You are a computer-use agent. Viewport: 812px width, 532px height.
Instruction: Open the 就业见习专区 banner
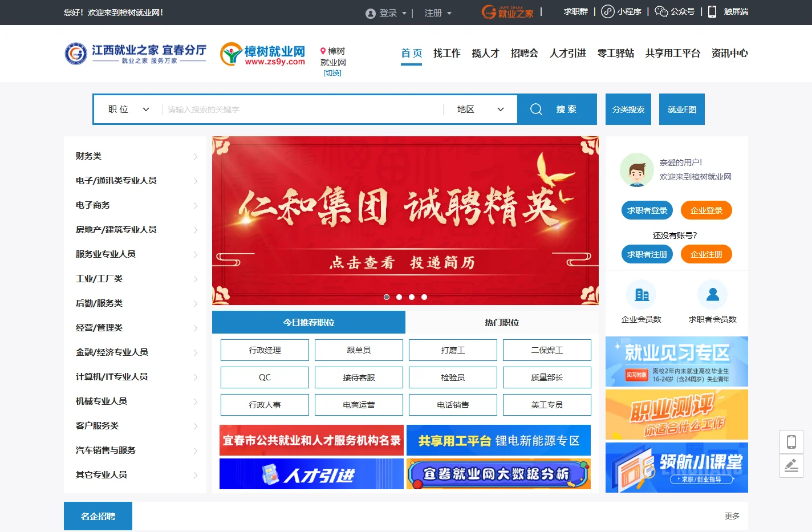(x=677, y=362)
